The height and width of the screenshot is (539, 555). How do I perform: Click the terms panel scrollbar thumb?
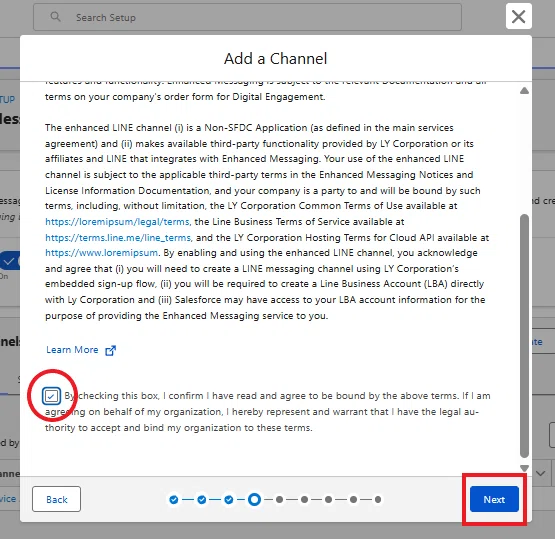[524, 336]
